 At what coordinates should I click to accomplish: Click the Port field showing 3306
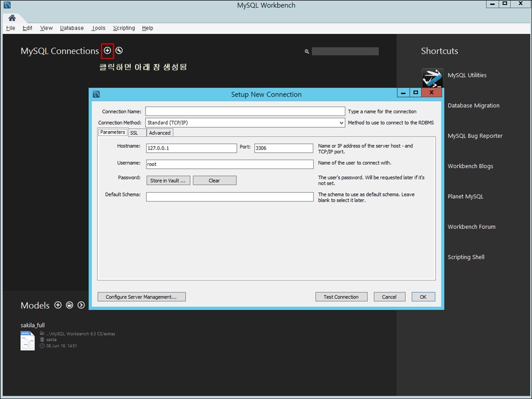pos(284,148)
